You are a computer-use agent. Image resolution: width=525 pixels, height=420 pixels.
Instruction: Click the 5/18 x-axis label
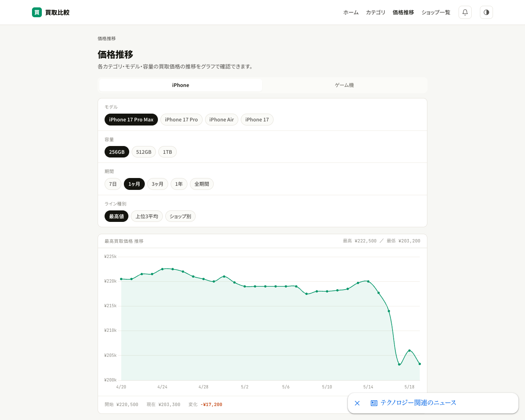409,387
